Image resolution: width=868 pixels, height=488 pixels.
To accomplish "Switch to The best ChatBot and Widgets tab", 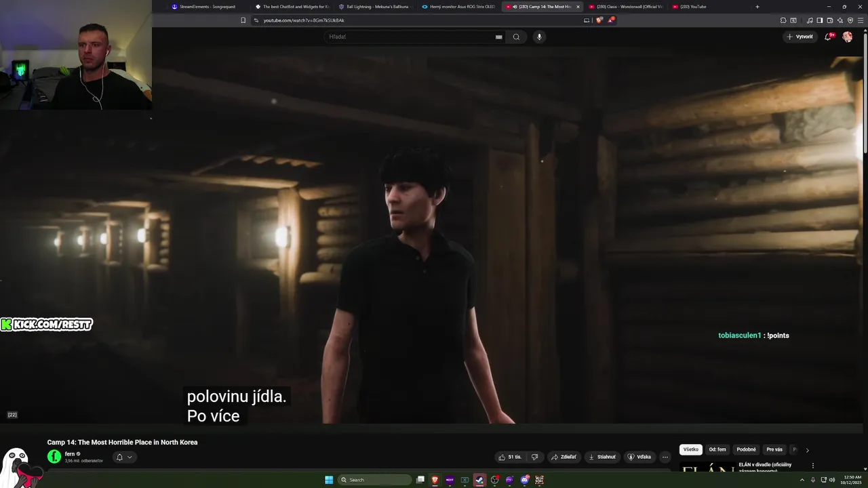I will (x=292, y=7).
